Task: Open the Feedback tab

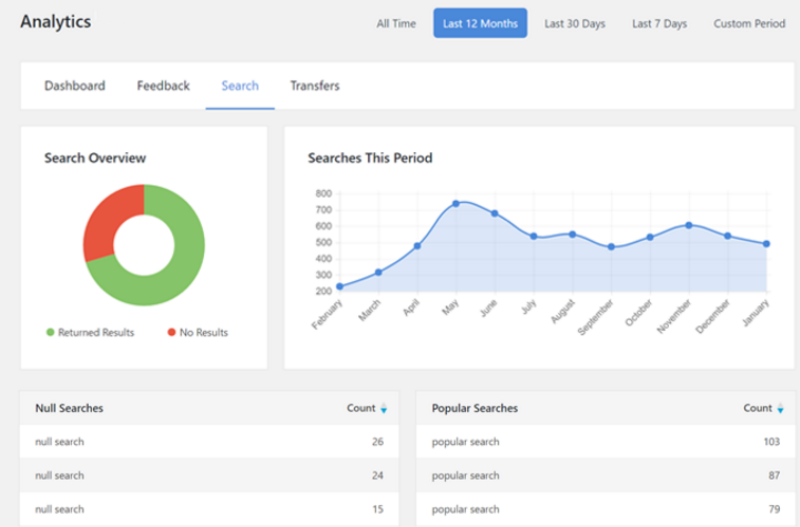Action: [x=163, y=86]
